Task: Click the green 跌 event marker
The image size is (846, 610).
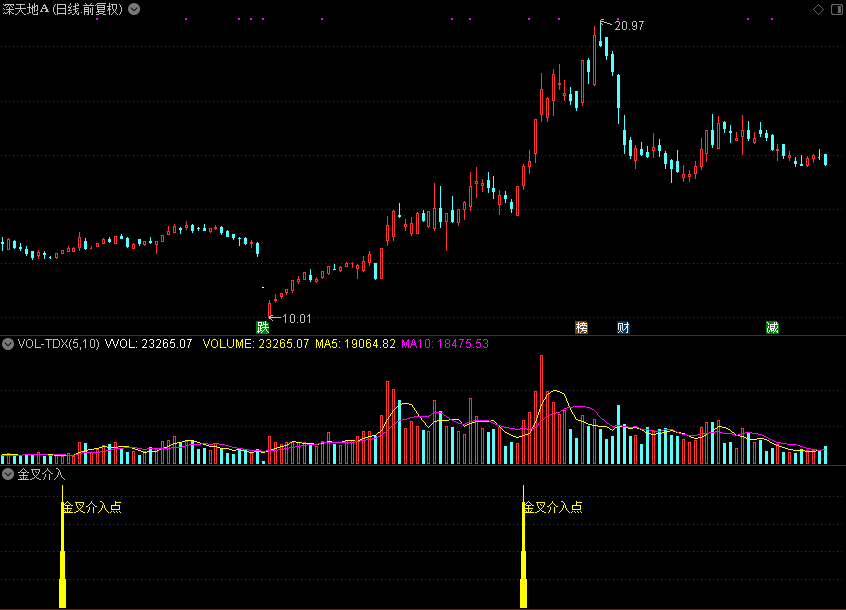Action: pyautogui.click(x=263, y=327)
